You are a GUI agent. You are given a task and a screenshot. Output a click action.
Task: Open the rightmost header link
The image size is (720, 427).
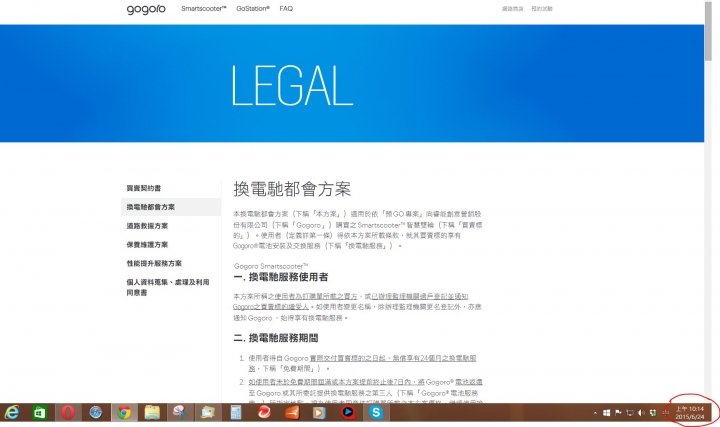tap(542, 9)
